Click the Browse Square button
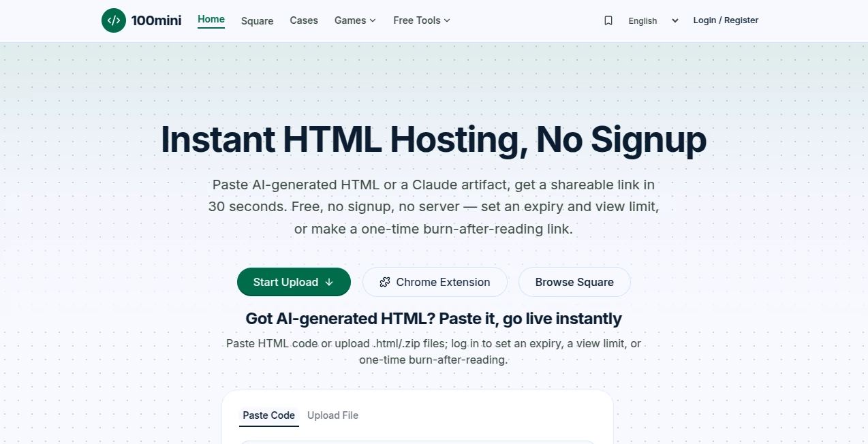Screen dimensions: 868x444 [574, 282]
